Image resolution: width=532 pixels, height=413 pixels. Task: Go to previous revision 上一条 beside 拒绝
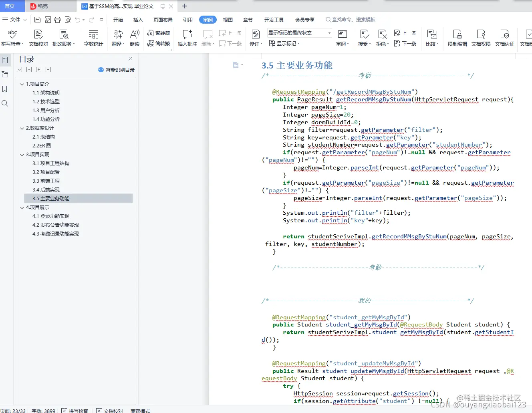point(405,33)
